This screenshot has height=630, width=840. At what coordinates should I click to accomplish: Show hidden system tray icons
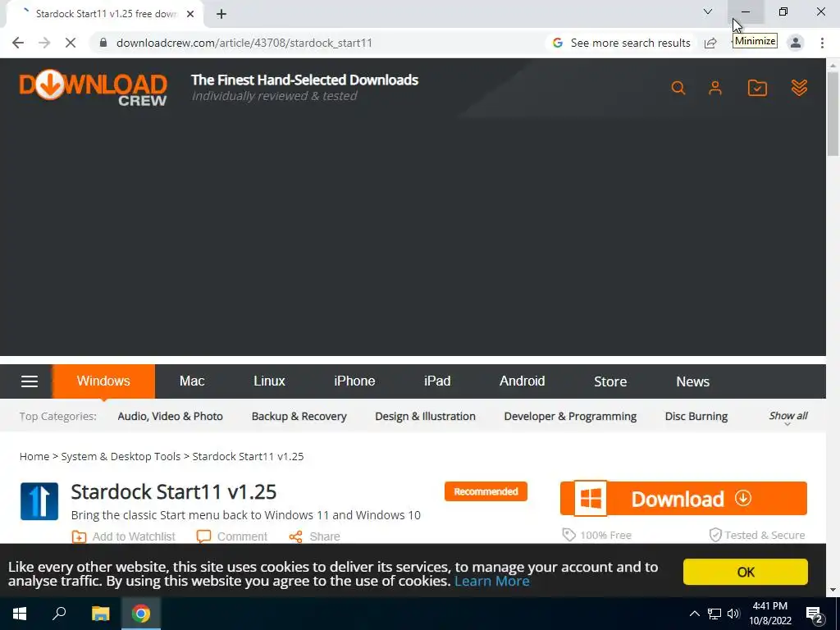click(694, 614)
